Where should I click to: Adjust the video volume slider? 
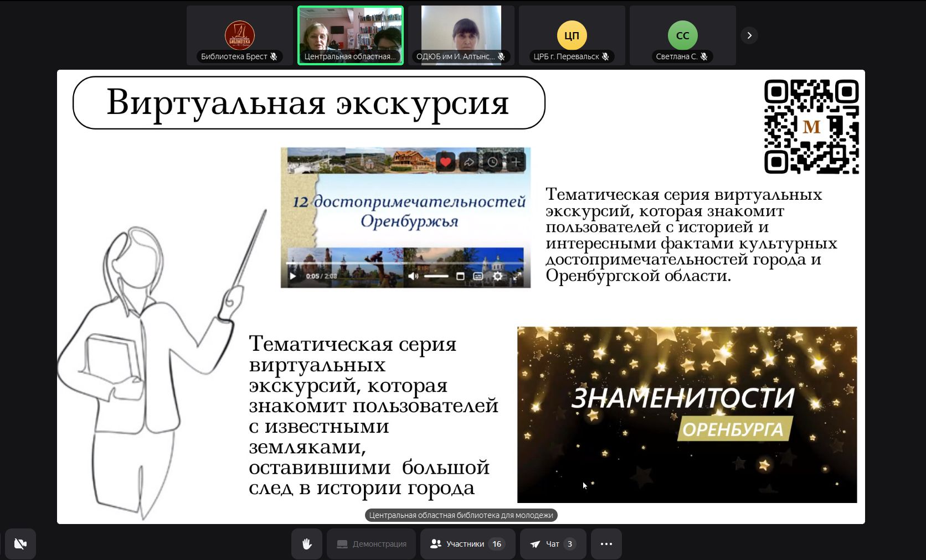436,276
